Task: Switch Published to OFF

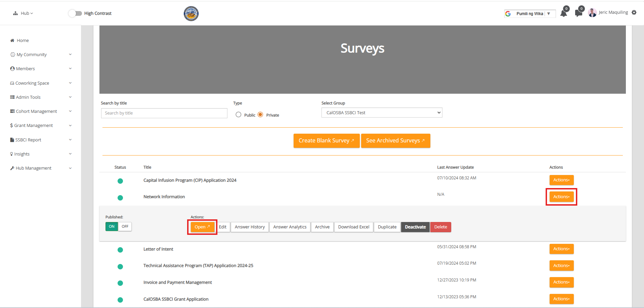Action: pyautogui.click(x=125, y=227)
